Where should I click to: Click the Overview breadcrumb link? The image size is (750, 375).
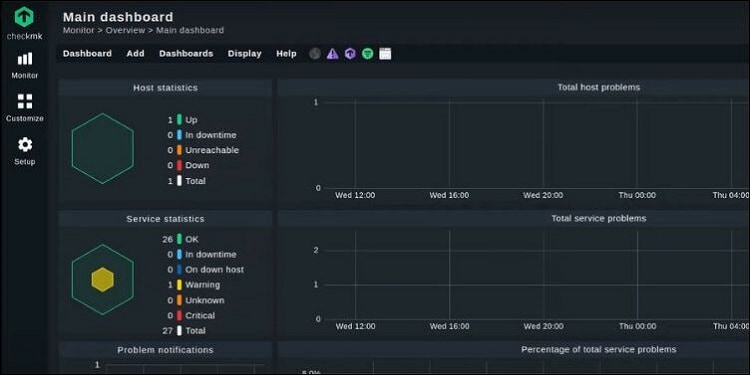125,30
